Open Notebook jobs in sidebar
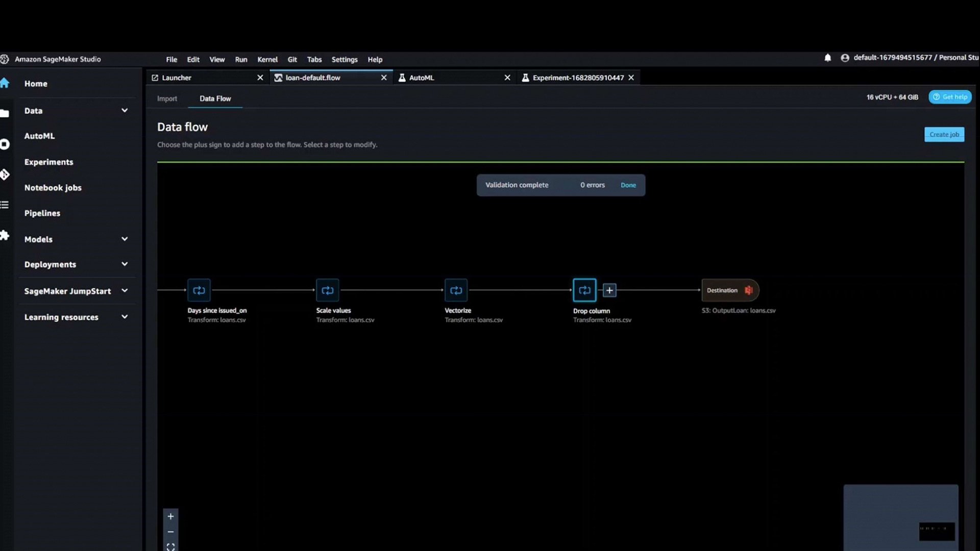The image size is (980, 551). [53, 188]
